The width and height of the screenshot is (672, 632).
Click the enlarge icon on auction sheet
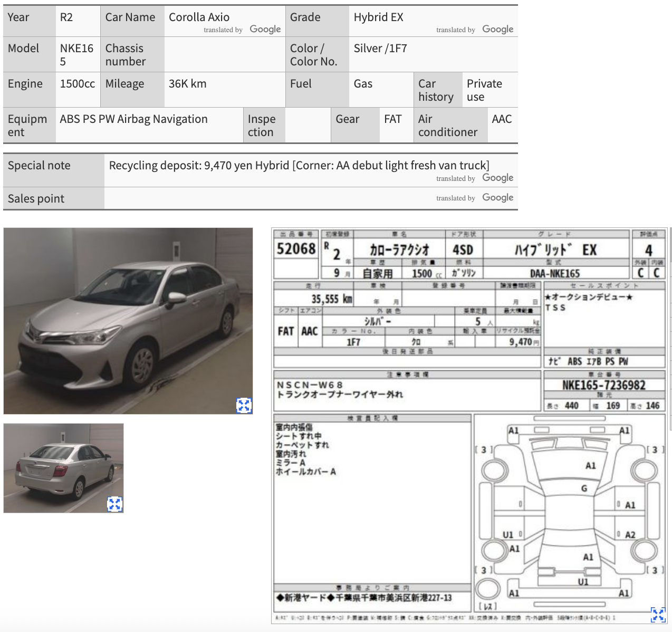[x=658, y=614]
